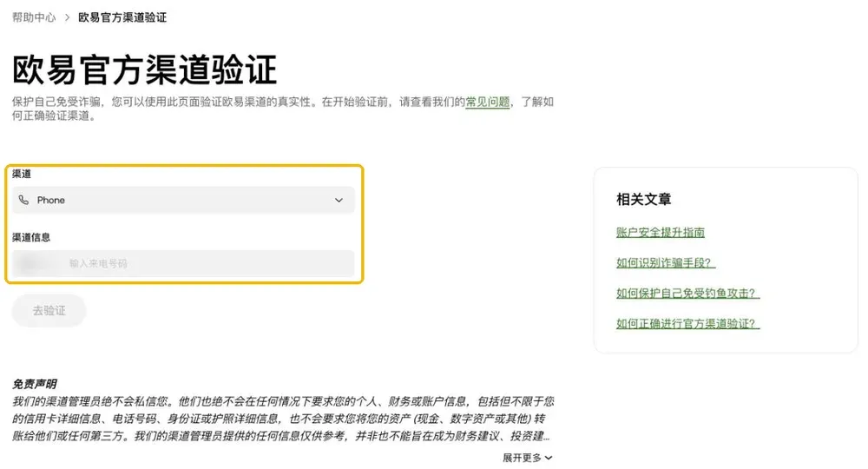
Task: Click the 渠道信息 label
Action: (31, 238)
